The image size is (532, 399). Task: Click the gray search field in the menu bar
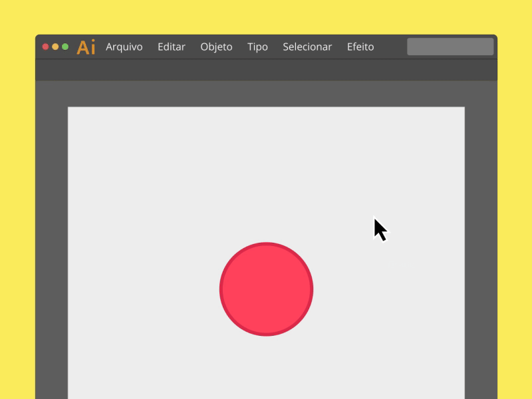[x=450, y=46]
